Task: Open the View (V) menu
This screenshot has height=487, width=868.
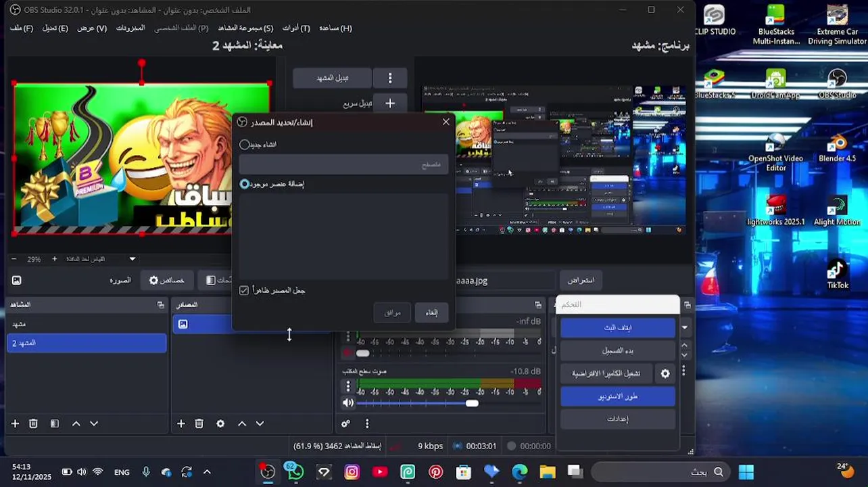Action: pyautogui.click(x=92, y=28)
